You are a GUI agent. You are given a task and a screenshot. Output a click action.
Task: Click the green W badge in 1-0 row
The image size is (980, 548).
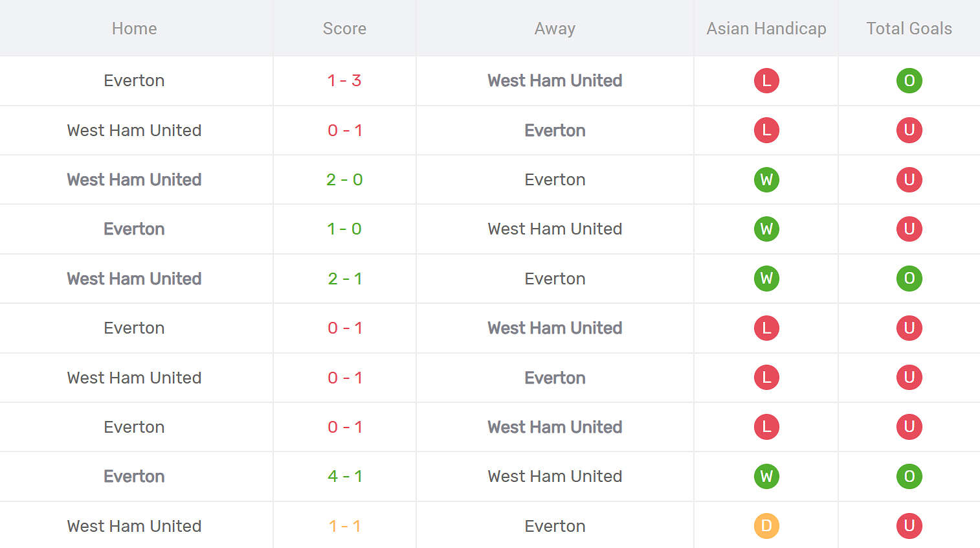click(766, 229)
